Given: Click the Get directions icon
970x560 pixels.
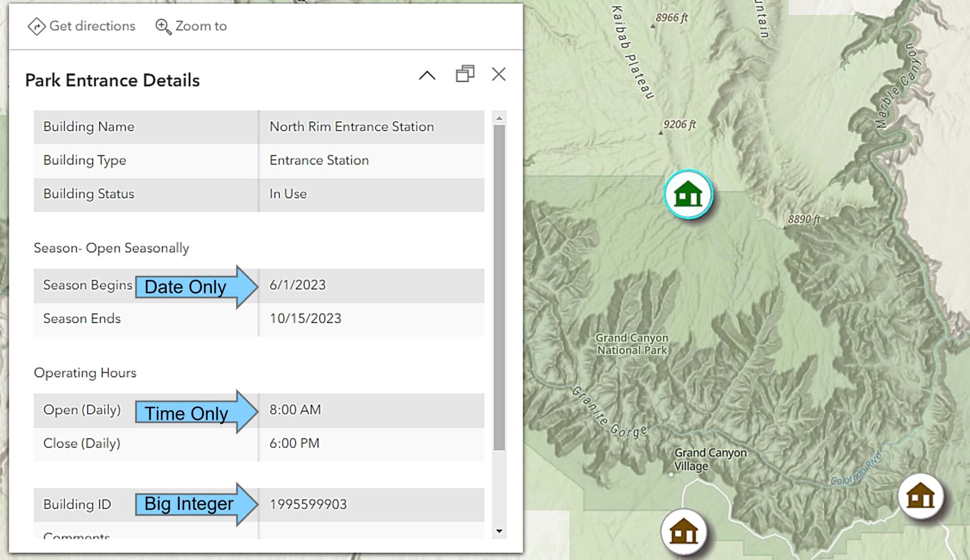Looking at the screenshot, I should click(x=36, y=26).
